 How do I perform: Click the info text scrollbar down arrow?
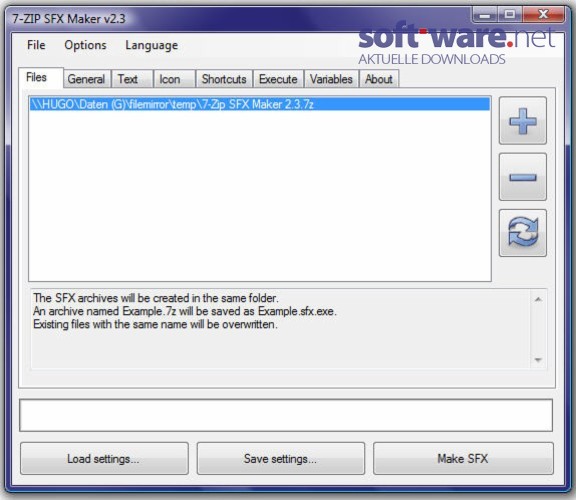[x=538, y=360]
